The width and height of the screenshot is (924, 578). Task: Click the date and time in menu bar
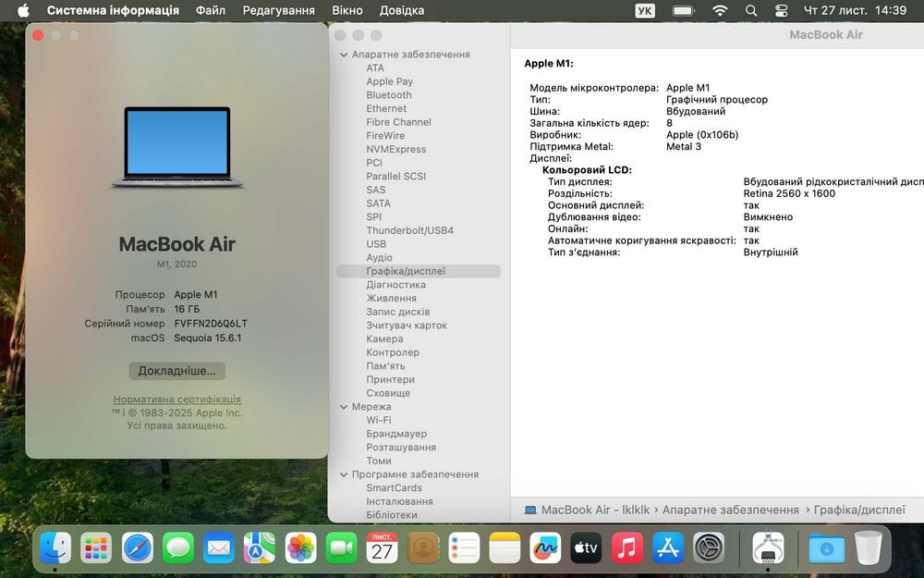(855, 10)
